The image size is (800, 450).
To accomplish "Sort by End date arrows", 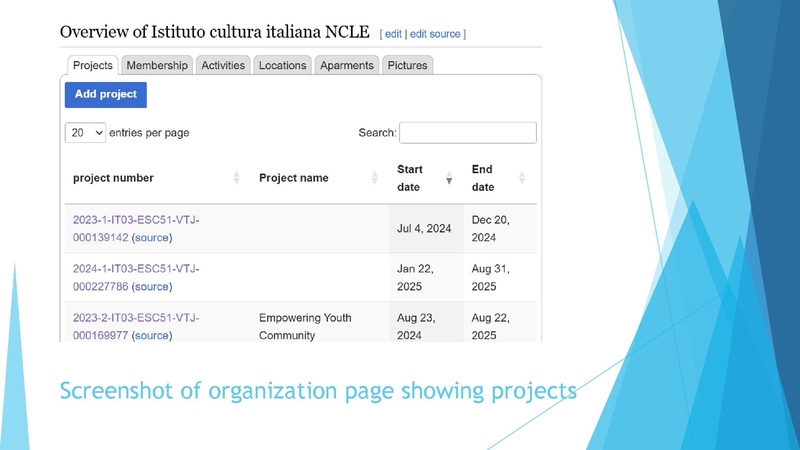I will tap(522, 178).
